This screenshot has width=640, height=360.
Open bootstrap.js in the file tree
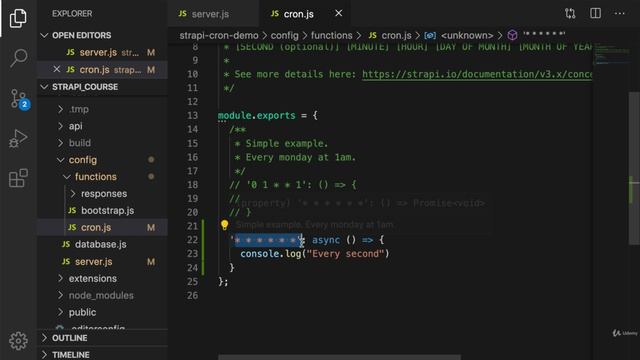pos(107,211)
